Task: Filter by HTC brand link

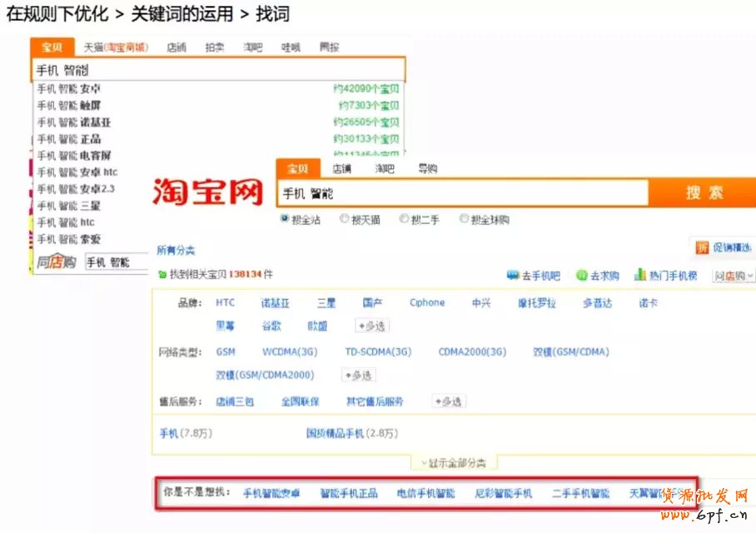Action: 225,303
